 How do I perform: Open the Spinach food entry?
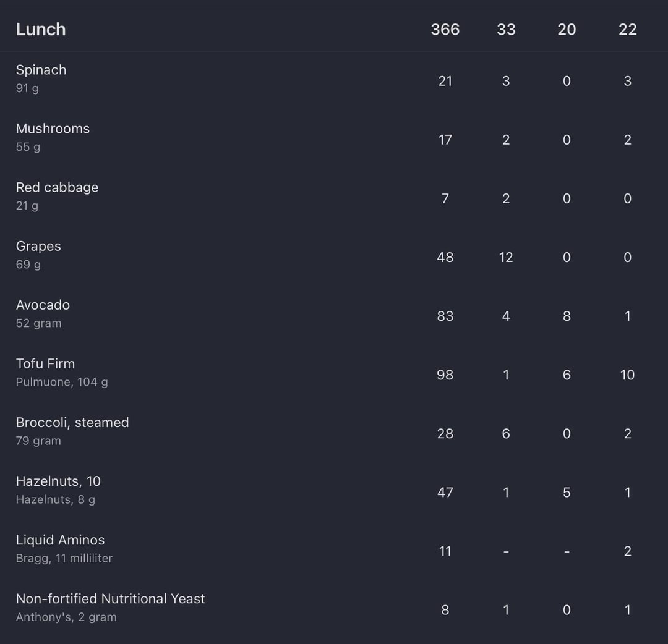click(41, 70)
